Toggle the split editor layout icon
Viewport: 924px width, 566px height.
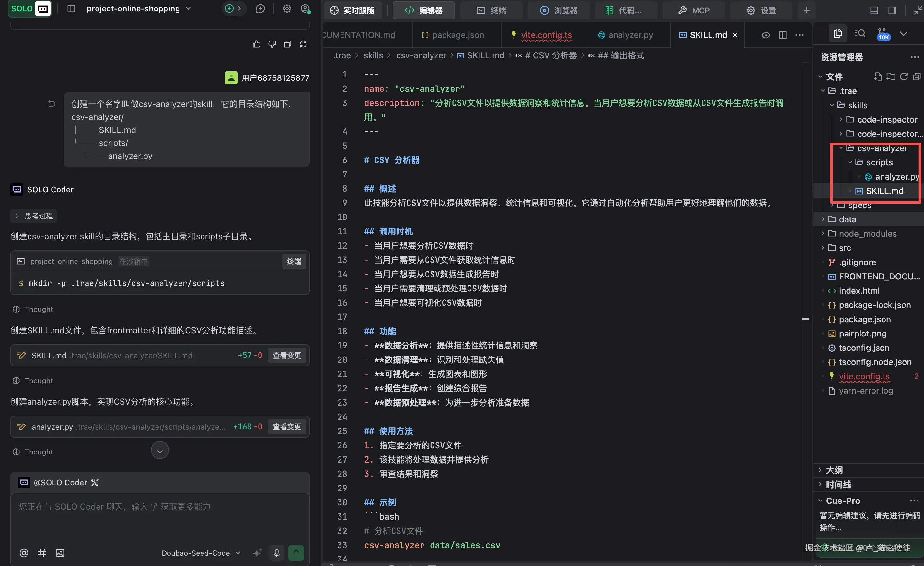pos(783,35)
